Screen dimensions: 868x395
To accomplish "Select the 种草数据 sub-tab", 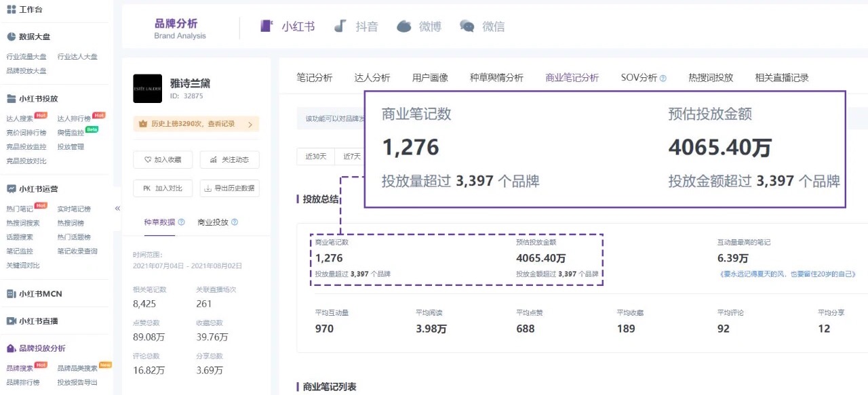I will pyautogui.click(x=159, y=222).
